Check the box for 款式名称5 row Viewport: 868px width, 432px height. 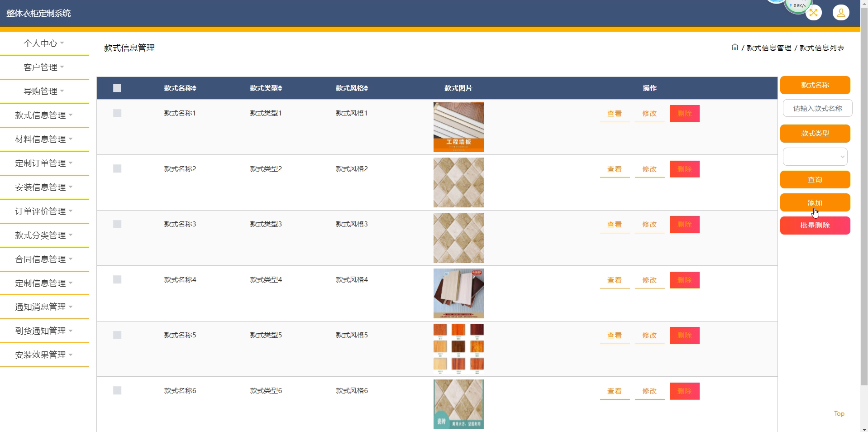[117, 335]
